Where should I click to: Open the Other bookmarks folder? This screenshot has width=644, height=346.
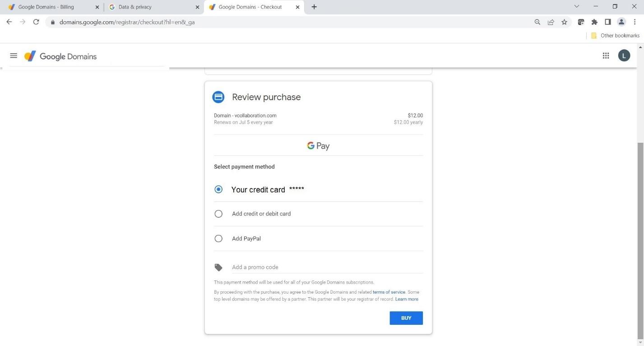615,35
